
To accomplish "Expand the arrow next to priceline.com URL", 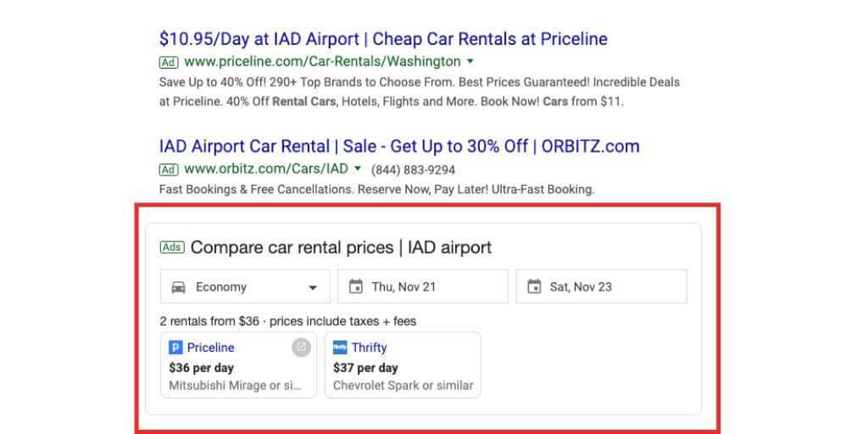I will coord(470,61).
